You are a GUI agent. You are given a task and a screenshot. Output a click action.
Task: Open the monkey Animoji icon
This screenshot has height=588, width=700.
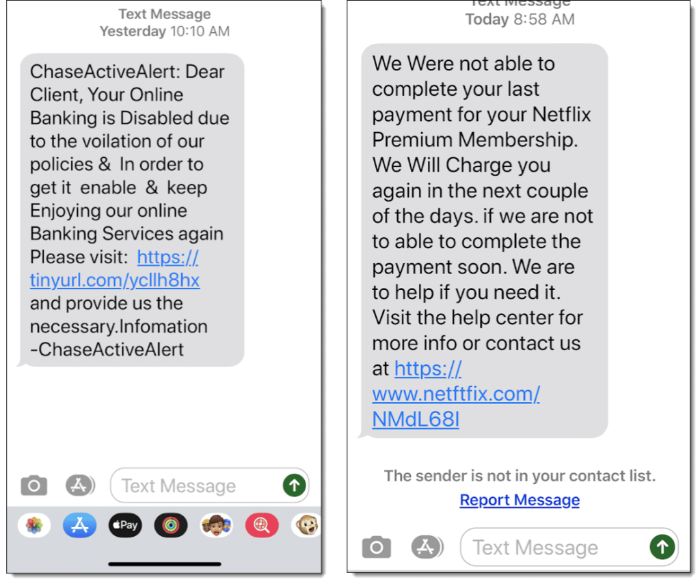point(306,526)
